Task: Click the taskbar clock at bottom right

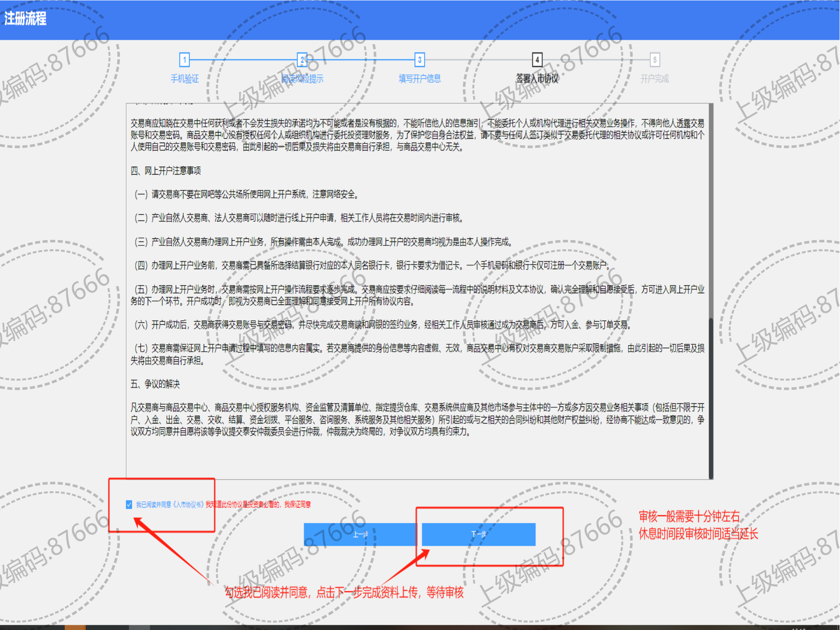Action: 798,628
